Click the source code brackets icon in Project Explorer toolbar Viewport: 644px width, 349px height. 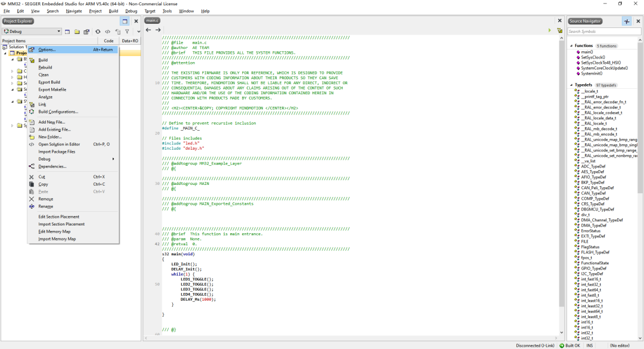tap(107, 32)
